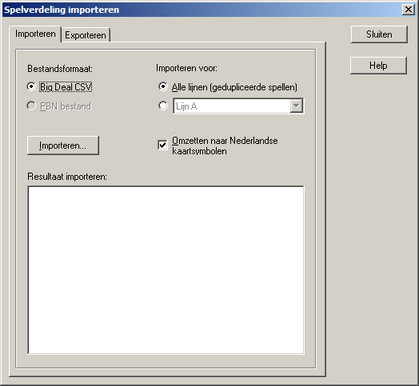Select the PBN bestand radio button
This screenshot has width=419, height=386.
click(31, 106)
